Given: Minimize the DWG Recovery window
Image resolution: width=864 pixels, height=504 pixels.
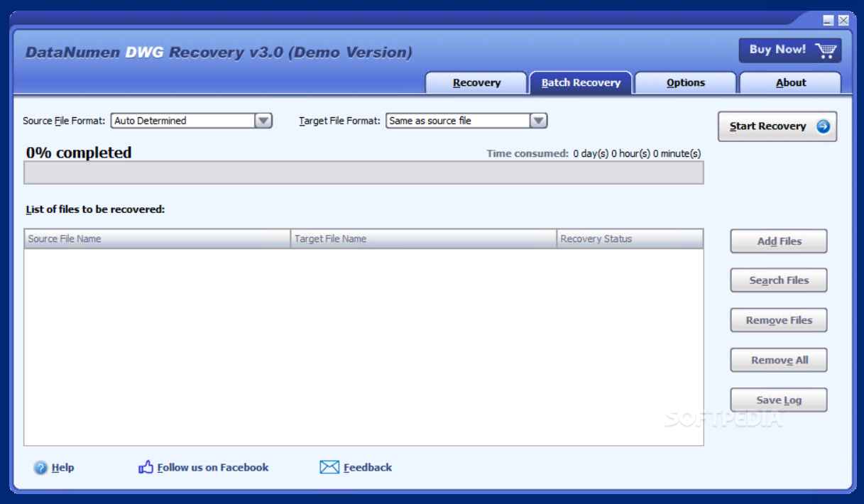Looking at the screenshot, I should coord(829,21).
